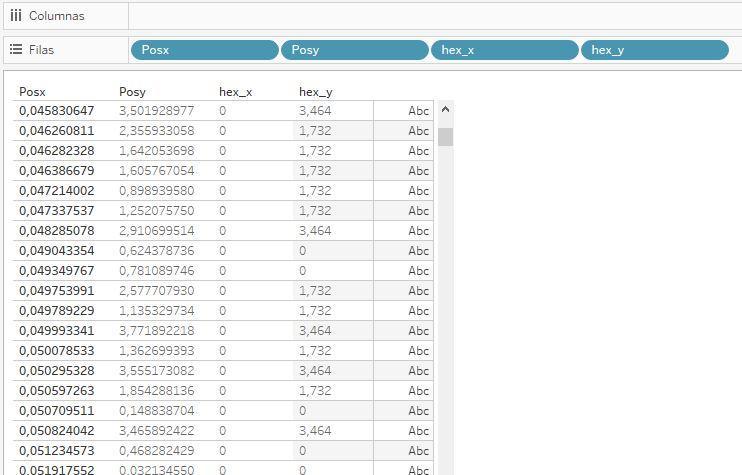Click Abc cell in row 0,050824042
The image size is (742, 475).
coord(404,431)
